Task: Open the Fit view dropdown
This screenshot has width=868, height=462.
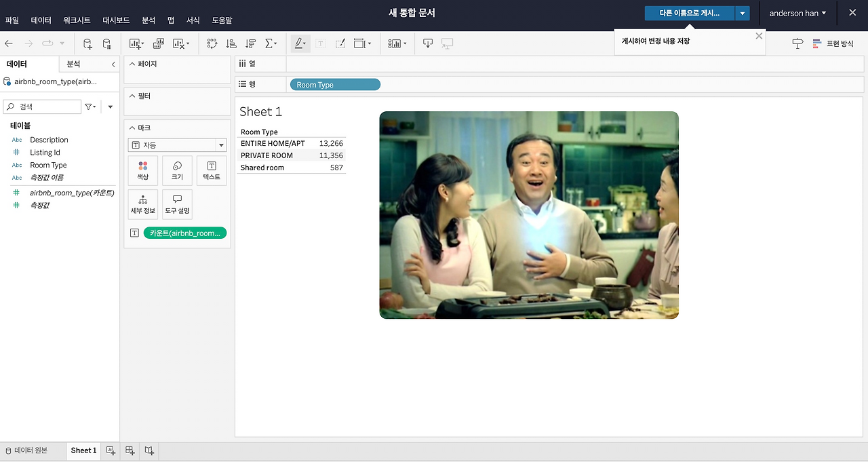Action: 363,43
